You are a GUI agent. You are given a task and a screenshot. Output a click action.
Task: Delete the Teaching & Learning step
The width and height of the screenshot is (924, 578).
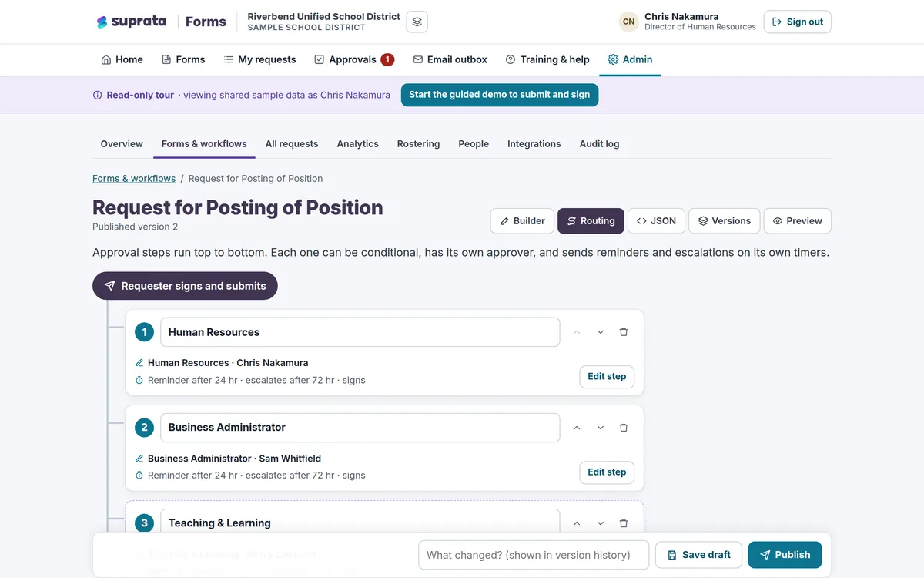click(x=624, y=523)
